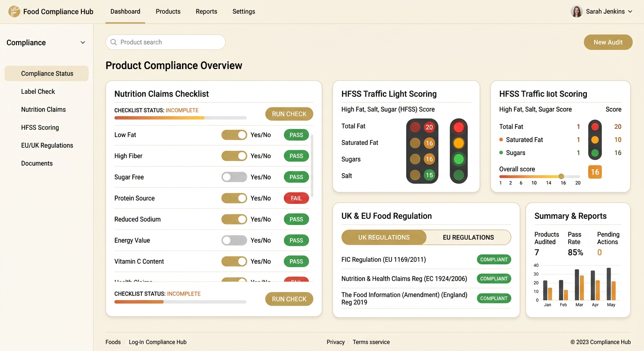Click the Food Compliance Hub leaf logo
The width and height of the screenshot is (644, 351).
(x=14, y=11)
